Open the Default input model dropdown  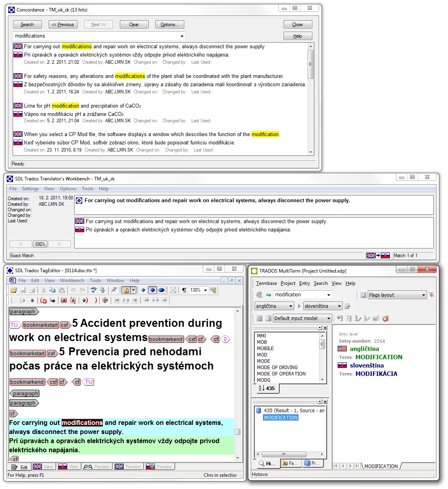coord(302,318)
